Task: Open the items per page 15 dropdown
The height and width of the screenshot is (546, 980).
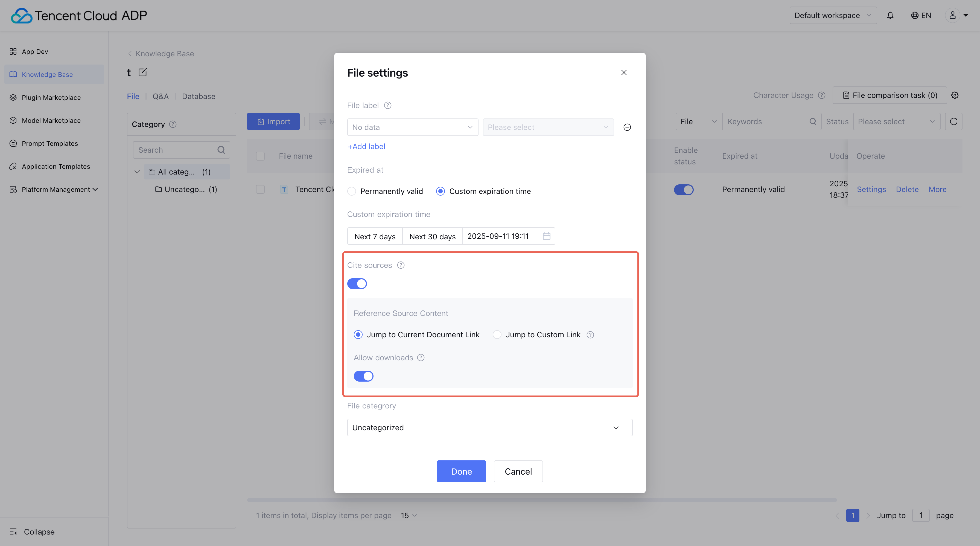Action: (409, 515)
